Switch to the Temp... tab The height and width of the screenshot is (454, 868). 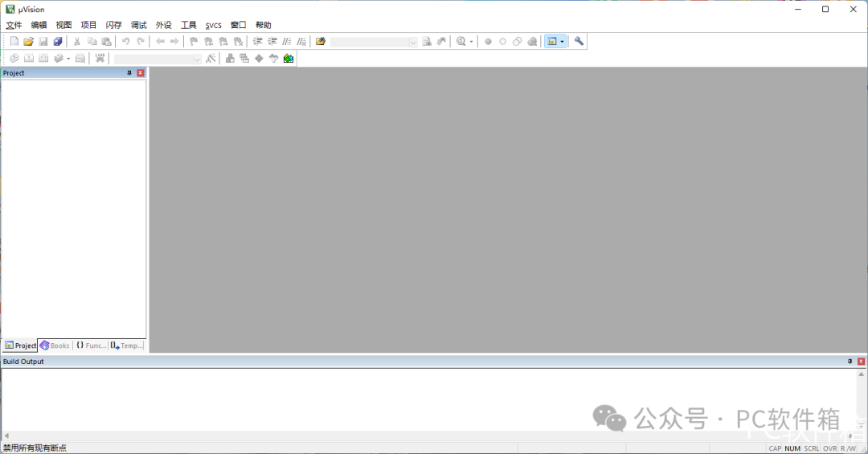[127, 346]
